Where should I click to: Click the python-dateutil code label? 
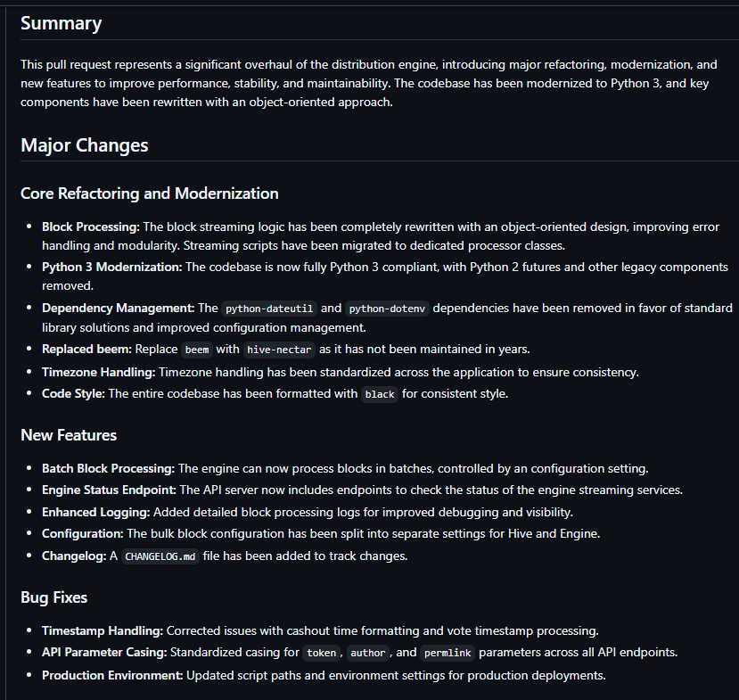point(269,309)
